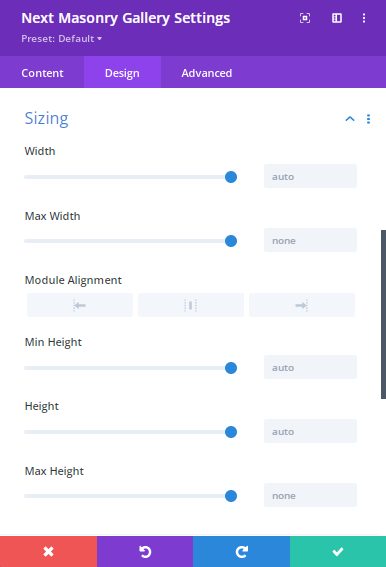Click the Width value input field
386x567 pixels.
[x=310, y=176]
